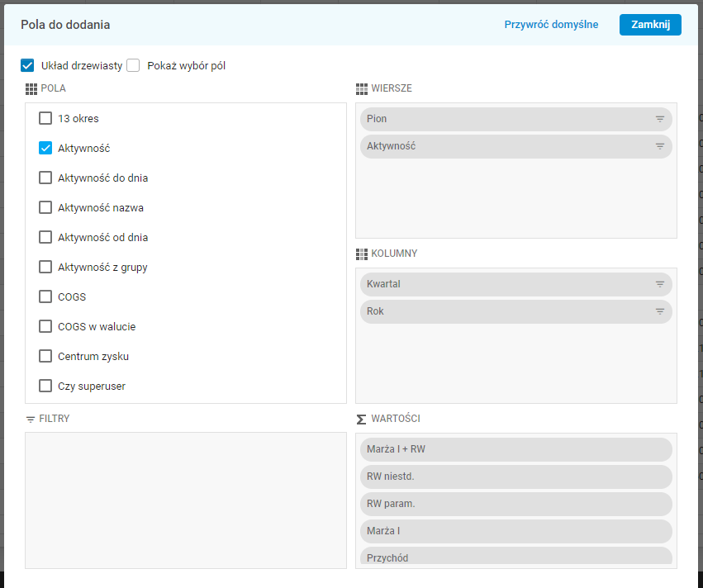Screen dimensions: 703x588
Task: Click the sigma icon beside WARTOŚCI header
Action: pyautogui.click(x=362, y=419)
